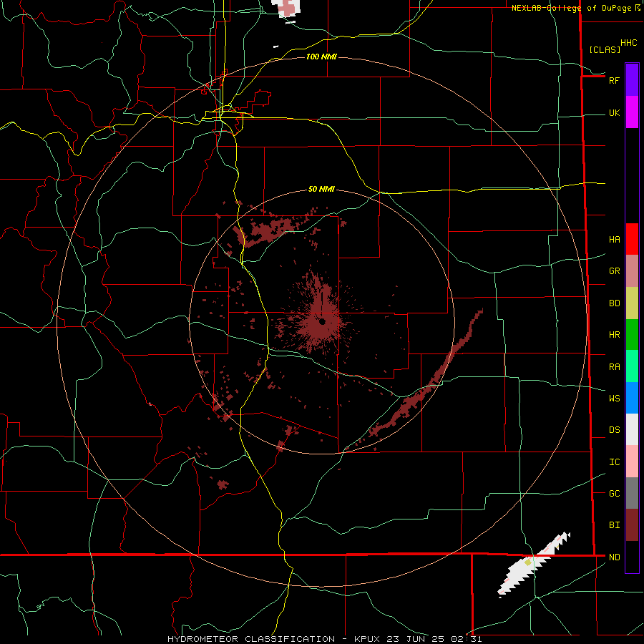The width and height of the screenshot is (644, 644).
Task: Click the RF legend label
Action: point(614,80)
